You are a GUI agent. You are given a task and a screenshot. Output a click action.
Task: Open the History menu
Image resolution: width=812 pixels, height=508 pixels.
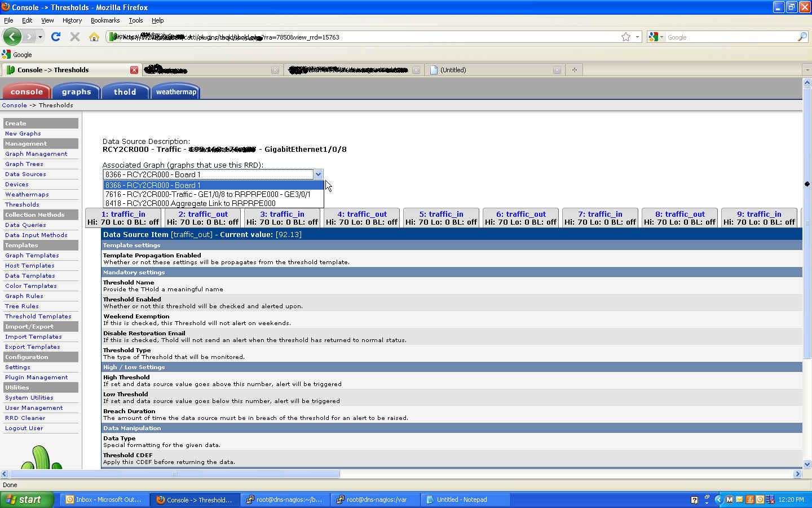coord(72,20)
